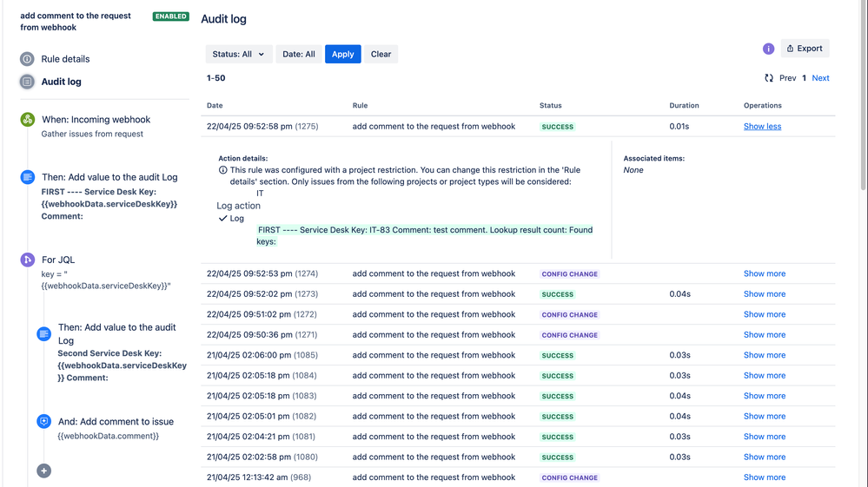Expand entry 1080 with Show more

[765, 457]
